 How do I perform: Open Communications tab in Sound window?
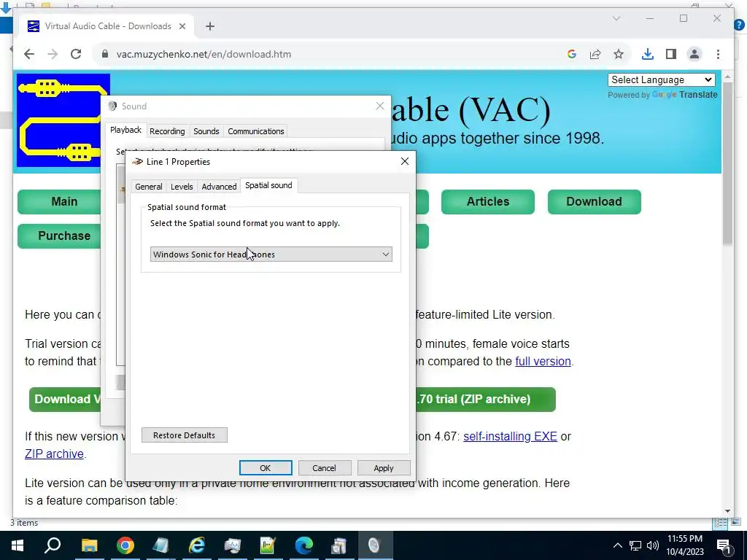tap(256, 131)
